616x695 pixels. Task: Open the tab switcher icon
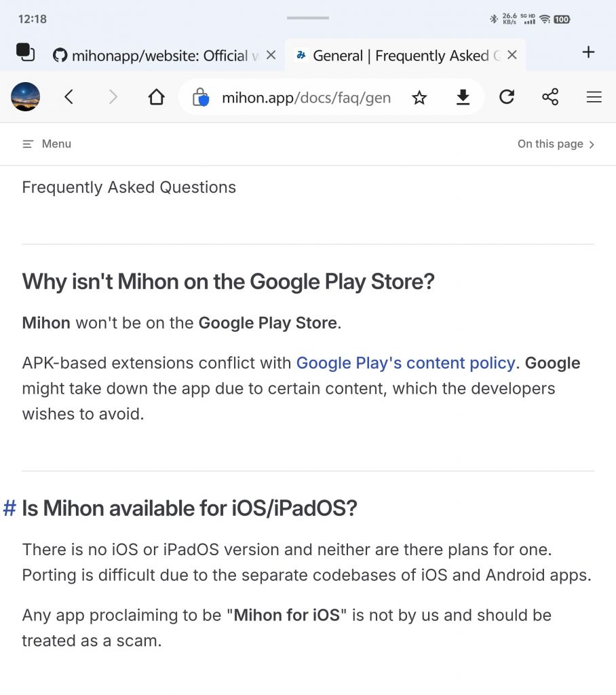click(25, 54)
